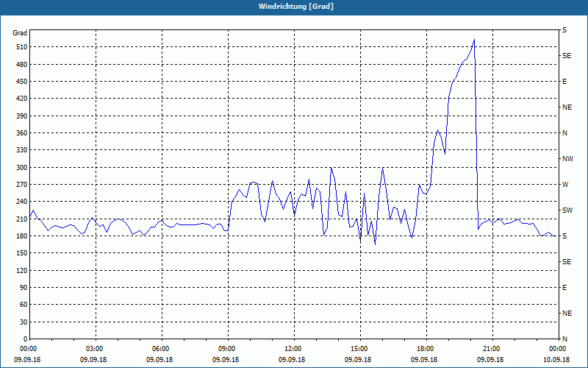
Task: Select the 450 y-axis tick label
Action: [x=21, y=82]
